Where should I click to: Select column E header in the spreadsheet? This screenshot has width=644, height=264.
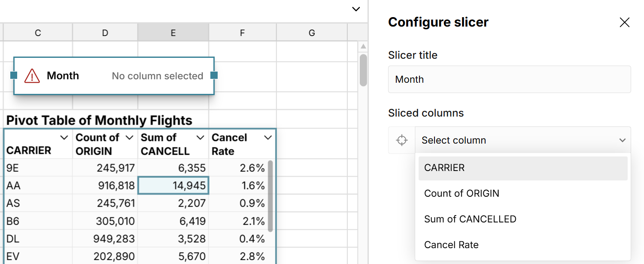pyautogui.click(x=173, y=32)
